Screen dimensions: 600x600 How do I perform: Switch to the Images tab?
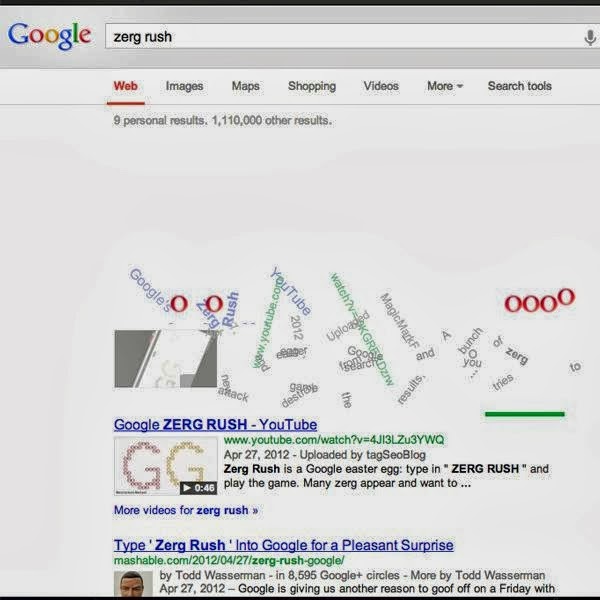click(x=184, y=86)
